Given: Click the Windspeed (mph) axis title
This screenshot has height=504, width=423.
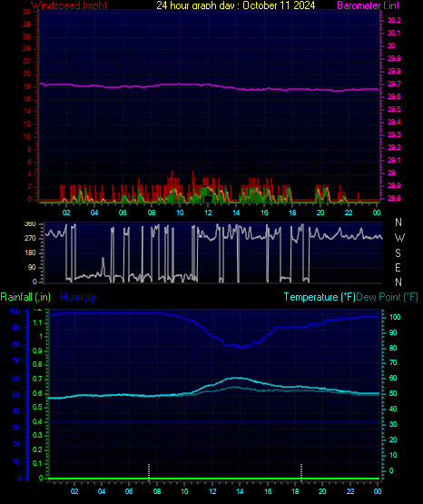Looking at the screenshot, I should coord(69,5).
